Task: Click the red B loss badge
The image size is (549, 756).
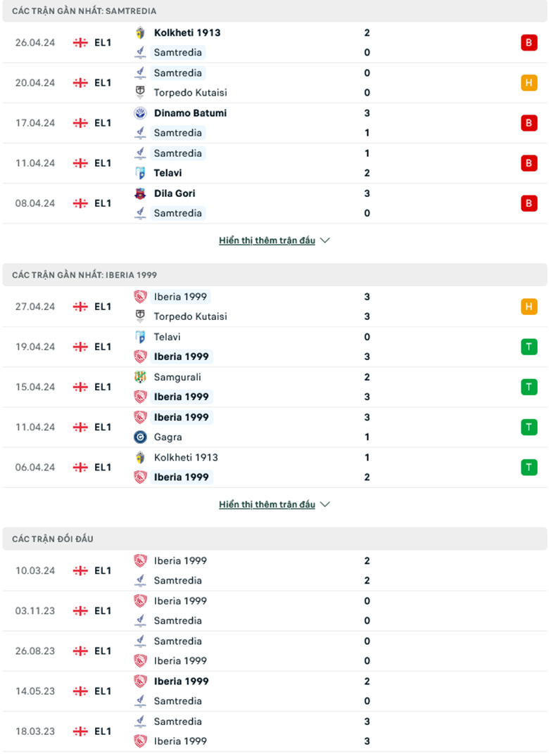Action: [529, 42]
